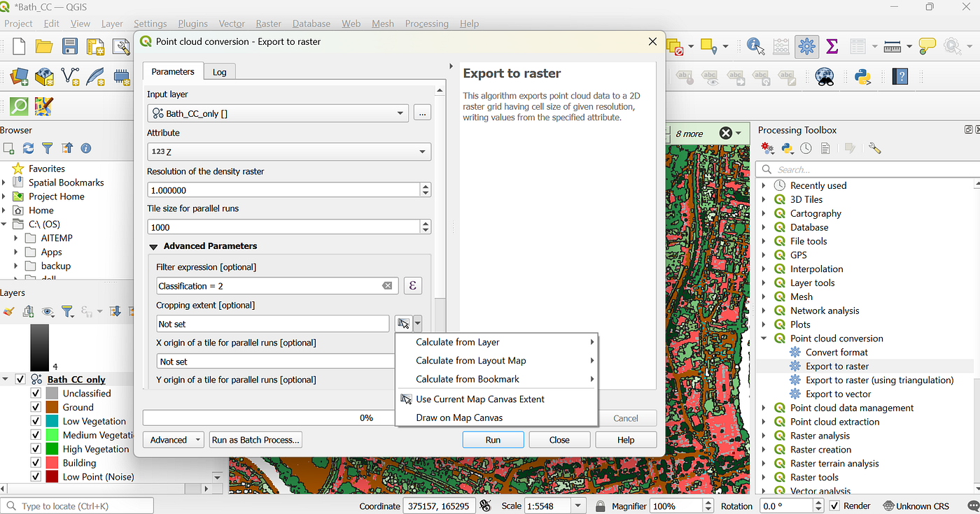The height and width of the screenshot is (514, 980).
Task: Click the Map Tips speech bubble icon
Action: pyautogui.click(x=927, y=46)
